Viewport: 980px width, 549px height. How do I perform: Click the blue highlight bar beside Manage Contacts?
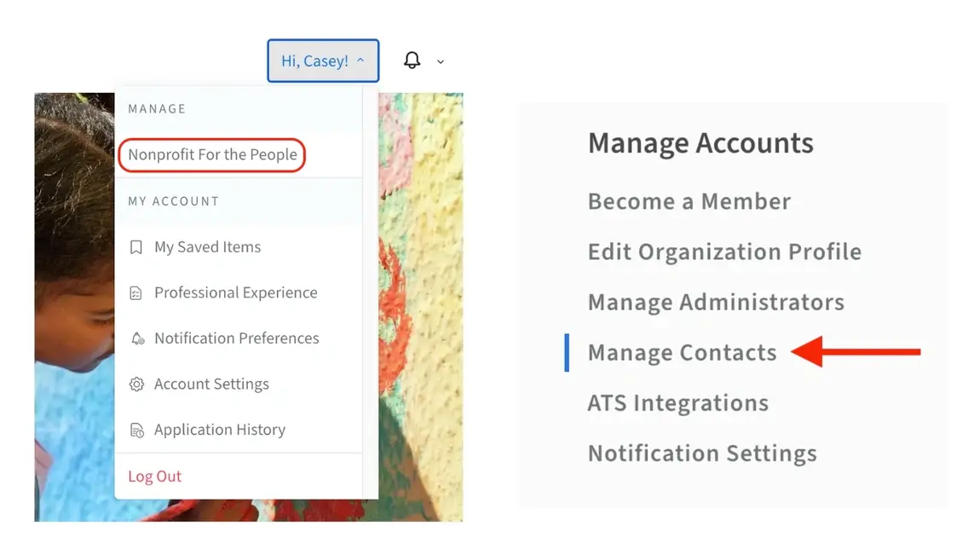click(x=567, y=352)
